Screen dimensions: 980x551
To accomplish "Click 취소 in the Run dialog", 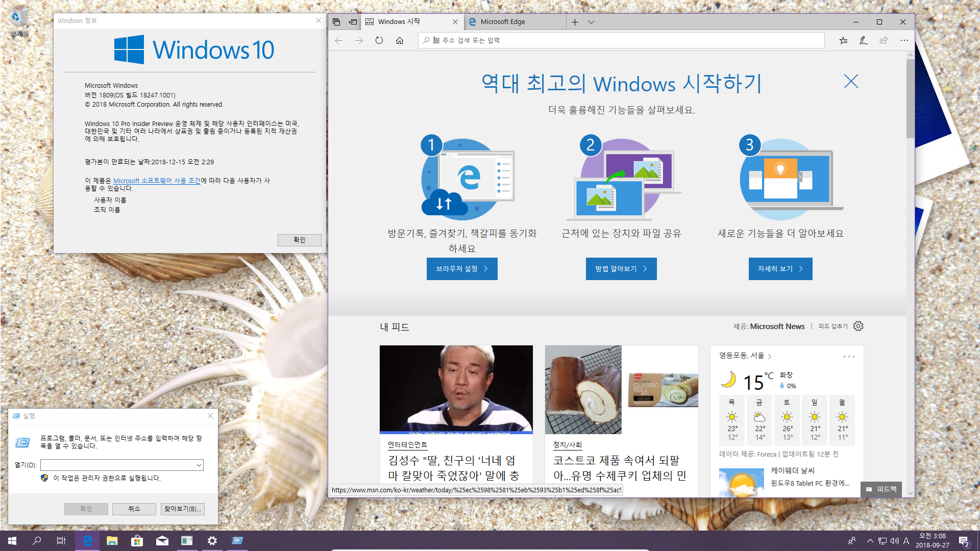I will coord(134,509).
